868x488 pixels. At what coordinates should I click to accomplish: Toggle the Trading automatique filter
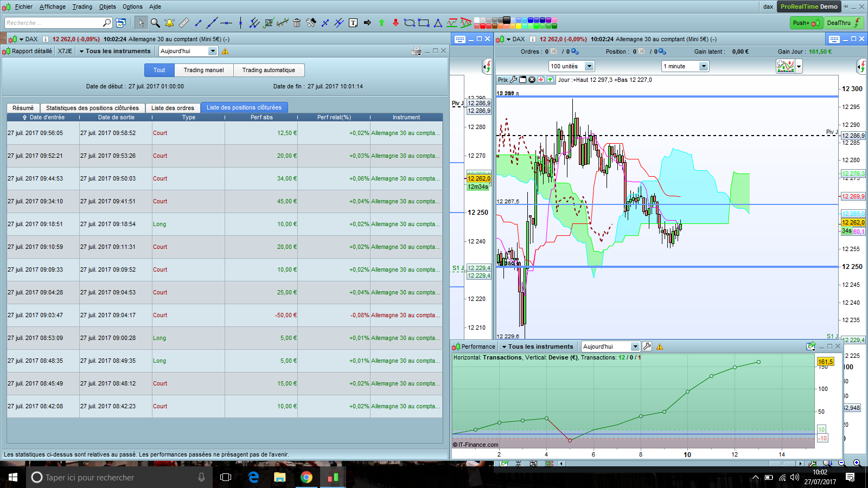(269, 70)
